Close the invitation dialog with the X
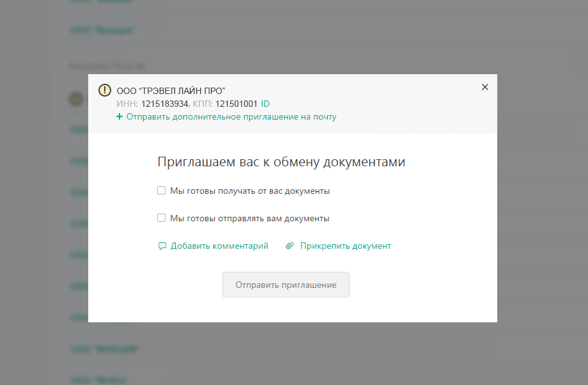The width and height of the screenshot is (588, 385). click(485, 87)
